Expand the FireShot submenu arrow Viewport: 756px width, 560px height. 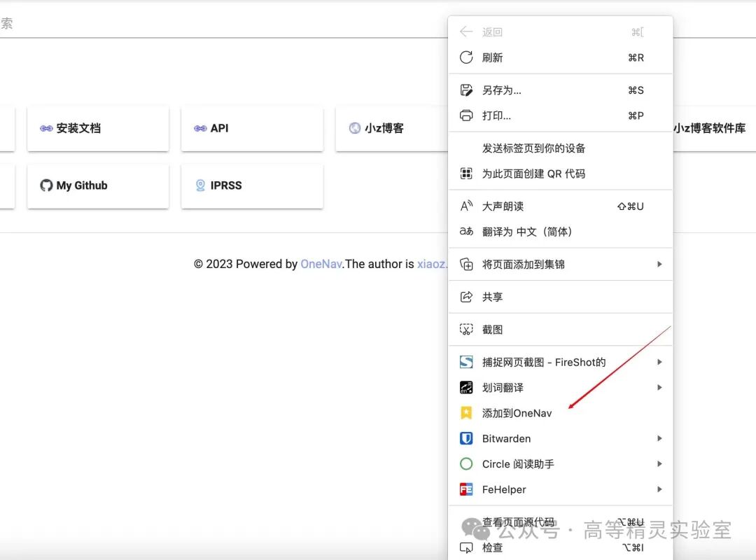(659, 362)
